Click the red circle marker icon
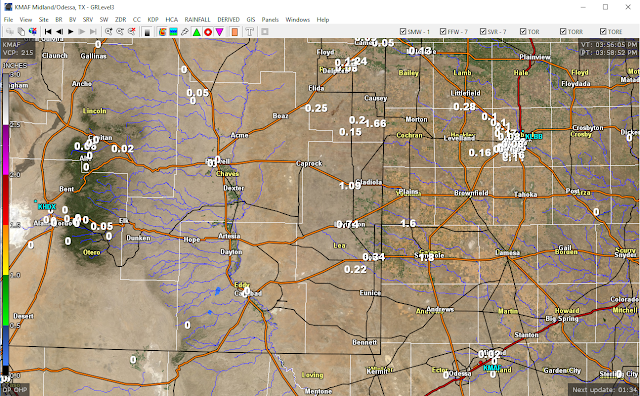Image resolution: width=640 pixels, height=396 pixels. coord(208,32)
